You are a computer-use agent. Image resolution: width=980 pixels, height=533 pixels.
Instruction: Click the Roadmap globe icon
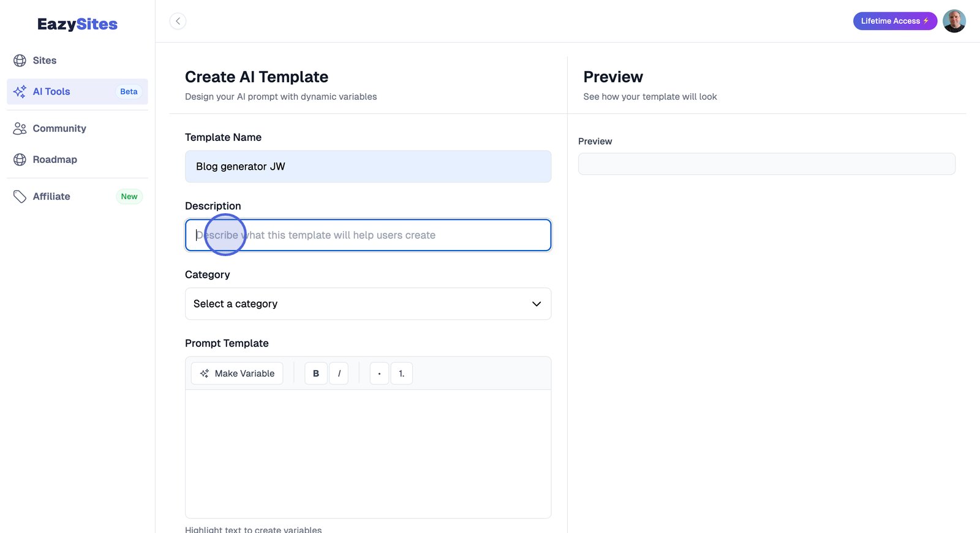point(20,160)
